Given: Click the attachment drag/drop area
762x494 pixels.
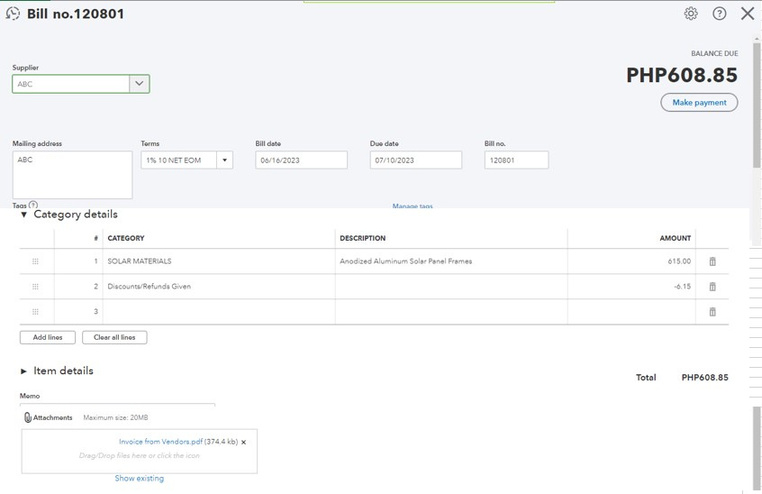Looking at the screenshot, I should coord(139,451).
